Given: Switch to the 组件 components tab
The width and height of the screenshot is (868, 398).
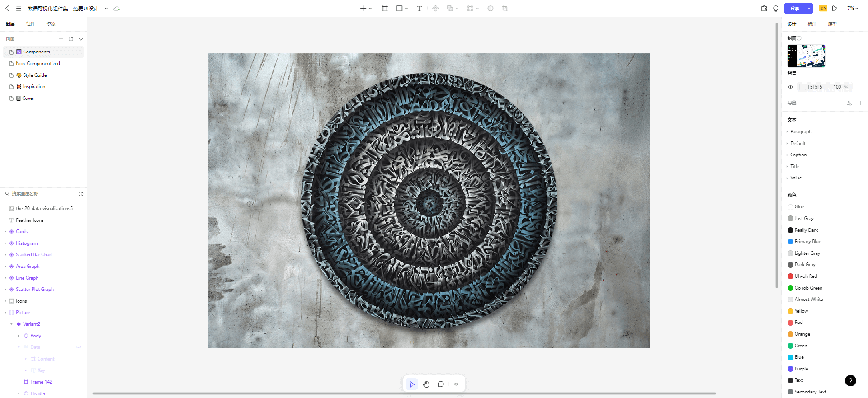Looking at the screenshot, I should (30, 23).
